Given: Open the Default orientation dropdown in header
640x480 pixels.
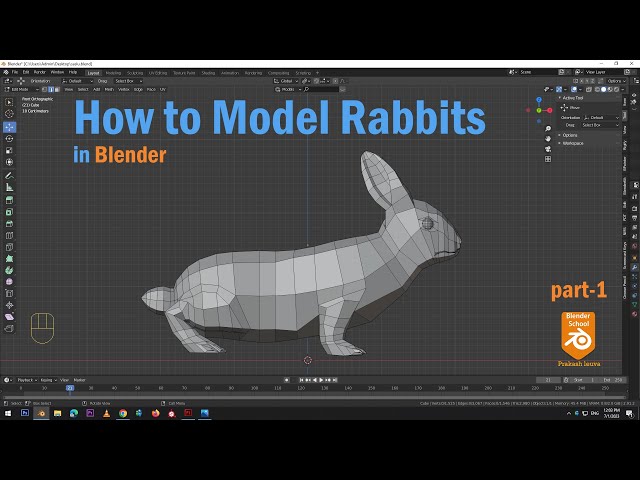Looking at the screenshot, I should tap(77, 81).
